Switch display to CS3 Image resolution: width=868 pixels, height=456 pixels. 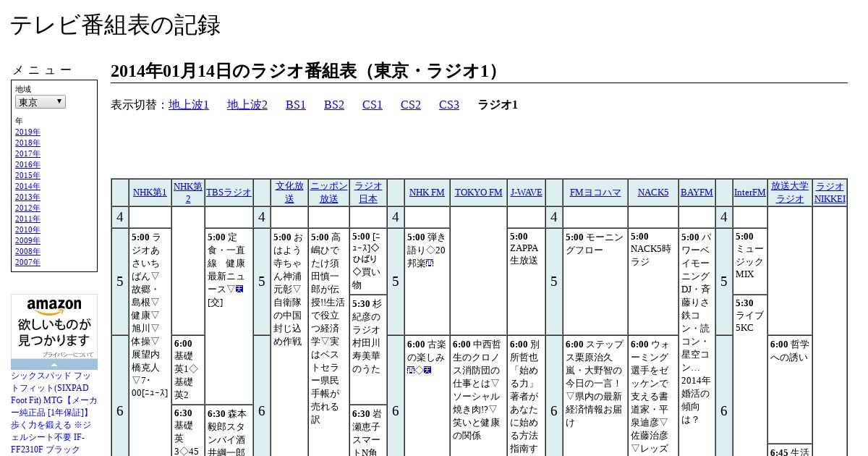click(449, 105)
